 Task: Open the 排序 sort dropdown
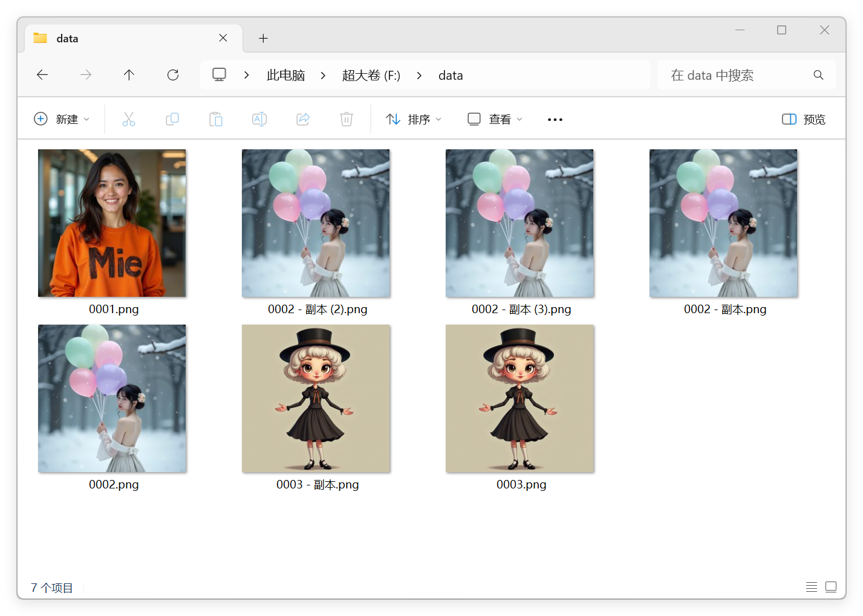coord(414,119)
